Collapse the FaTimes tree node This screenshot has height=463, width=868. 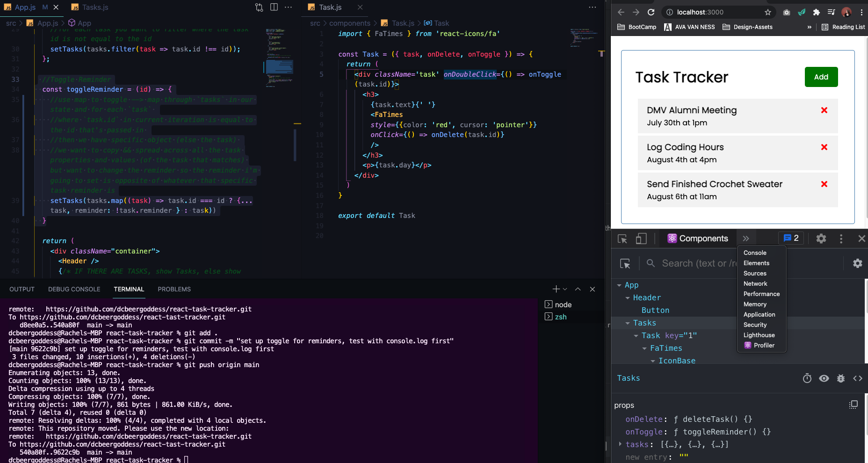coord(644,348)
